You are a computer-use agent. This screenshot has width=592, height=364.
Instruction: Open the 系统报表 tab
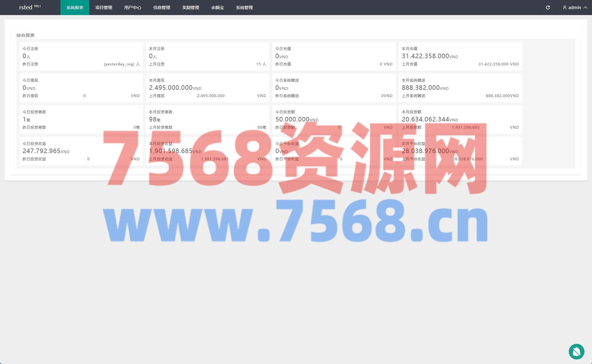coord(75,8)
